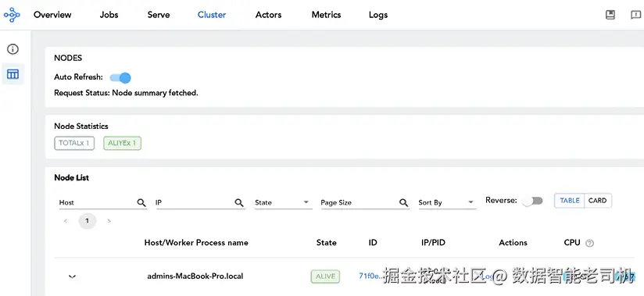The height and width of the screenshot is (296, 644).
Task: Click the Ray logo icon
Action: coord(12,15)
